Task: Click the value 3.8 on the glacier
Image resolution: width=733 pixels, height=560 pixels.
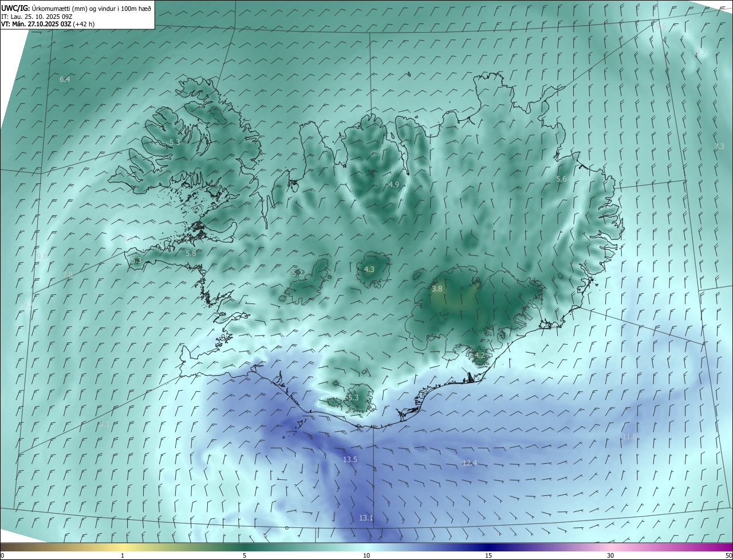Action: pyautogui.click(x=437, y=289)
